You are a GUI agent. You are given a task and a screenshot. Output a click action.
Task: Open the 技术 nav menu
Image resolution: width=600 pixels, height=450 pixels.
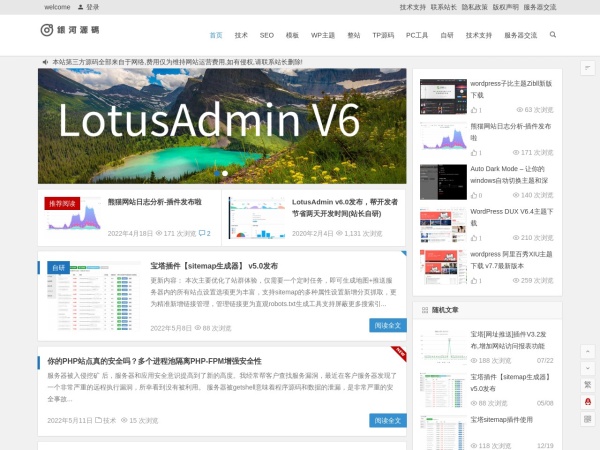tap(241, 35)
